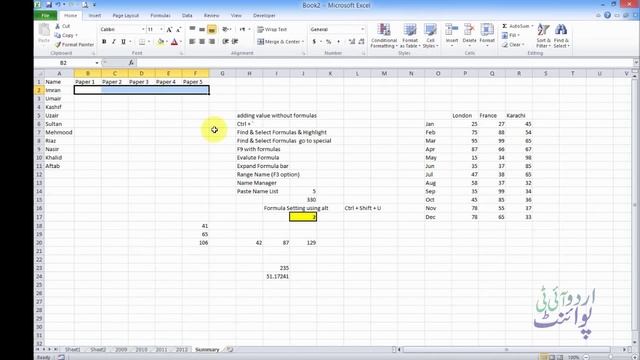Click Merge & Center button

(279, 42)
